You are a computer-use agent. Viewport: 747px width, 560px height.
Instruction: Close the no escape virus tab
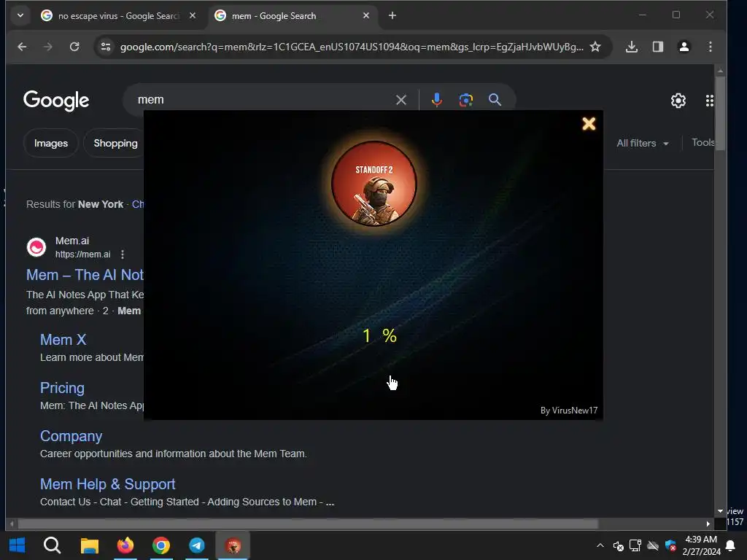click(193, 16)
